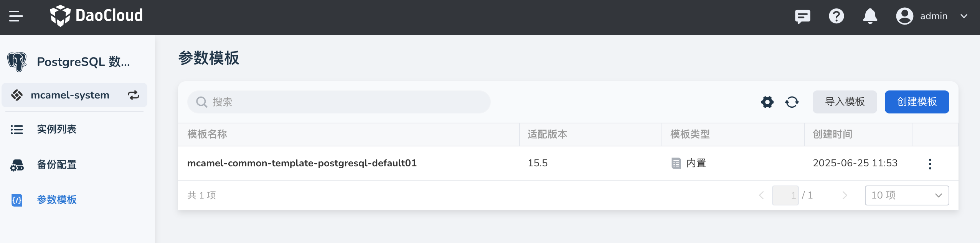The height and width of the screenshot is (243, 980).
Task: Open the '10 项' page size dropdown
Action: pyautogui.click(x=907, y=195)
